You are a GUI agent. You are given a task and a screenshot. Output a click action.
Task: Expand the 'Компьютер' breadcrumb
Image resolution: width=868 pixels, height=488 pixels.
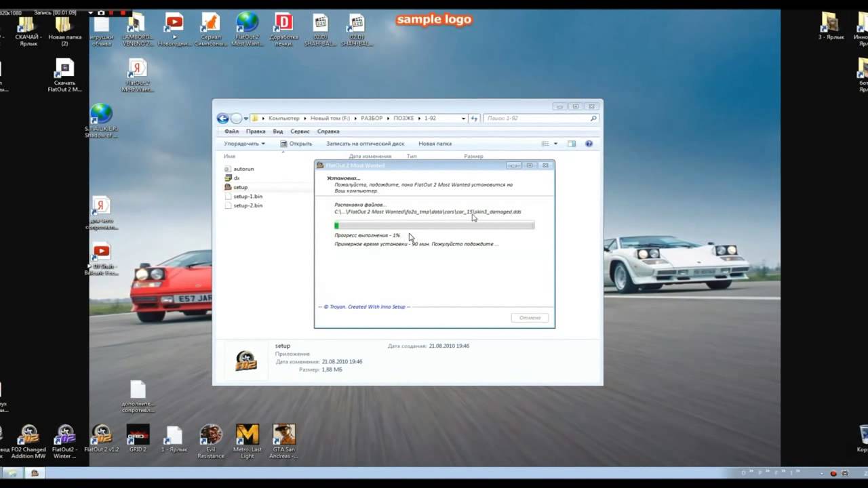(305, 118)
